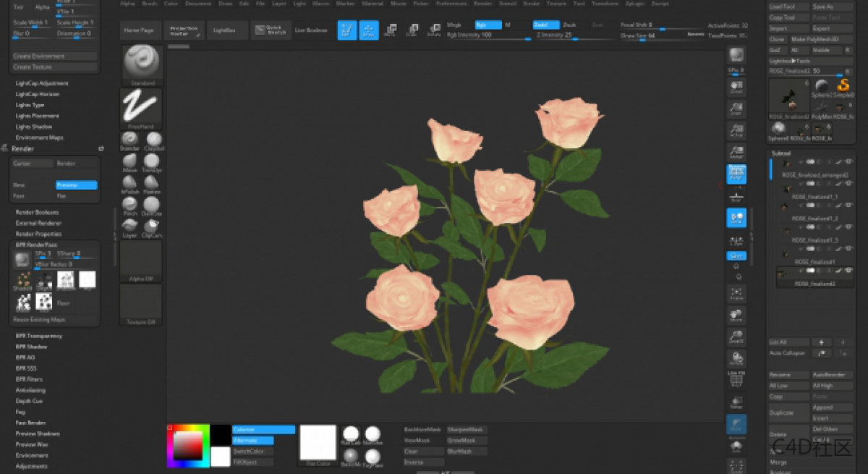
Task: Click the Edit mode button
Action: coord(347,30)
